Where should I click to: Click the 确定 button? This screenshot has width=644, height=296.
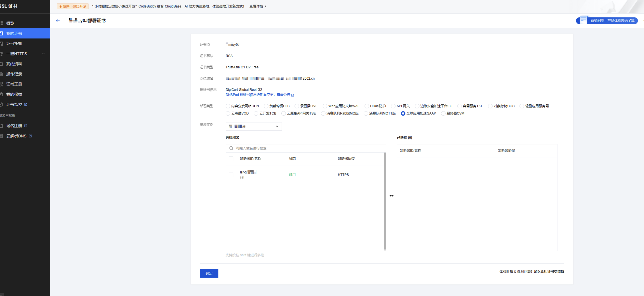(x=209, y=273)
